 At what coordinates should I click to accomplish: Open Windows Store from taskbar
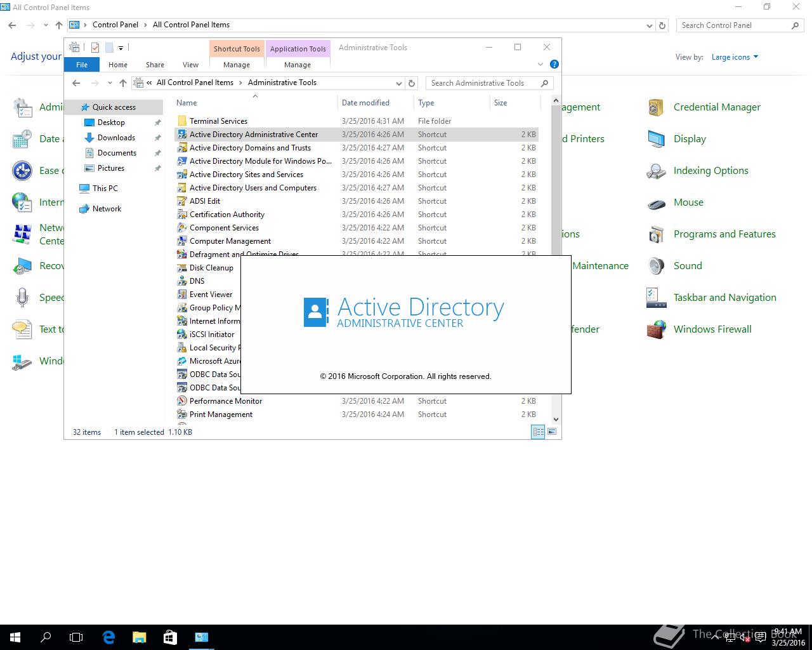[170, 637]
